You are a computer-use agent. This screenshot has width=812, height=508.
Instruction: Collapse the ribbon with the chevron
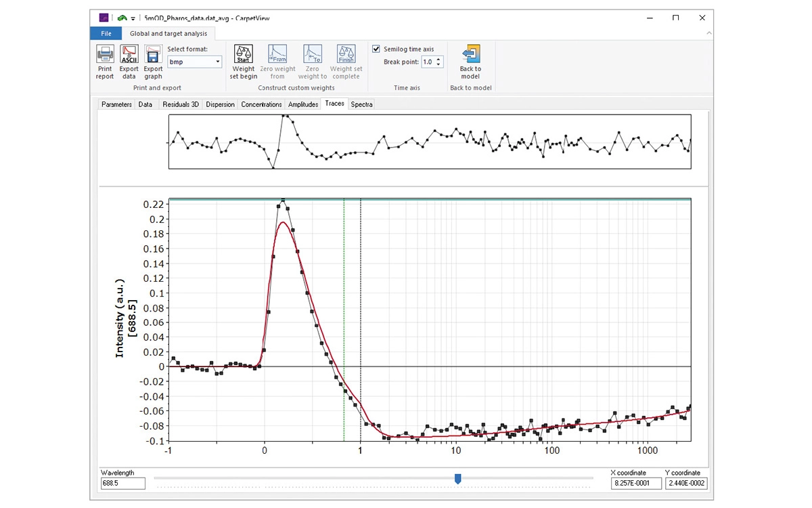coord(708,33)
